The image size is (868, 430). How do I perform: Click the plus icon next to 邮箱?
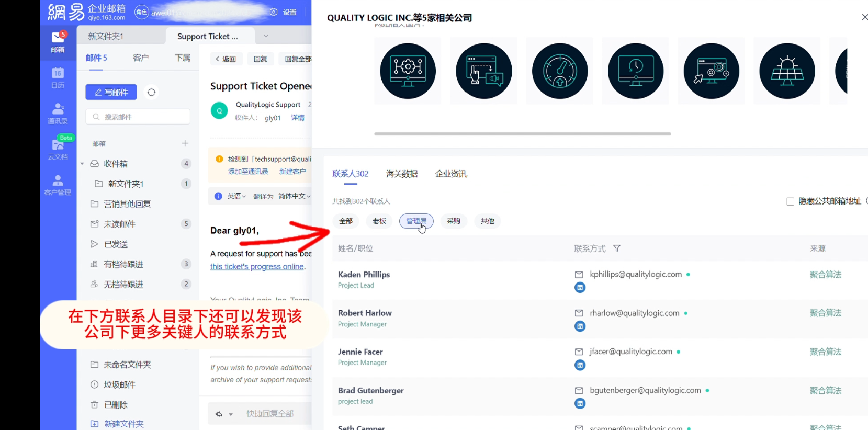click(x=185, y=143)
